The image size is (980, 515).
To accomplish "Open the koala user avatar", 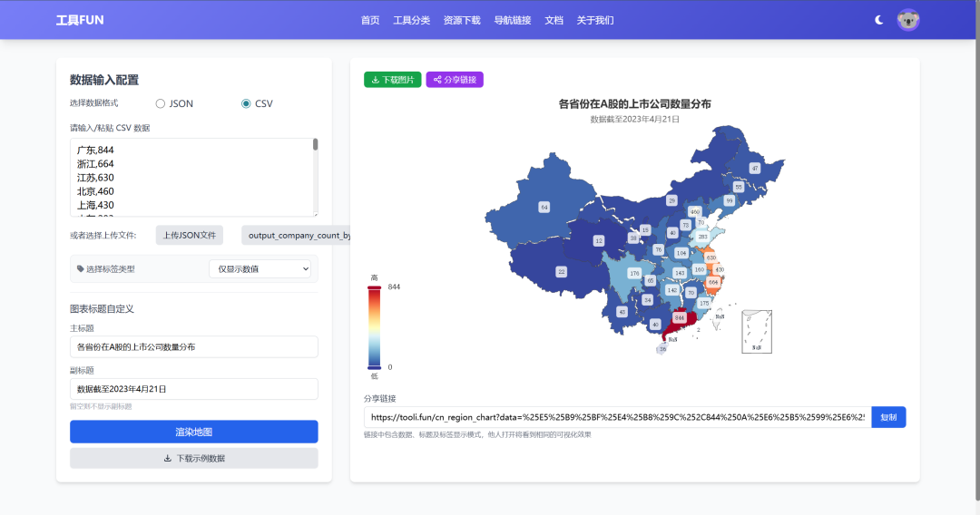I will pos(908,20).
